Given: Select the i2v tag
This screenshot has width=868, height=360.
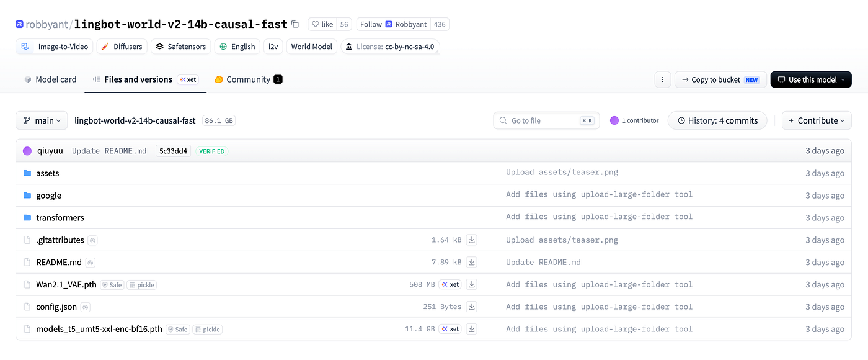Looking at the screenshot, I should click(x=273, y=47).
